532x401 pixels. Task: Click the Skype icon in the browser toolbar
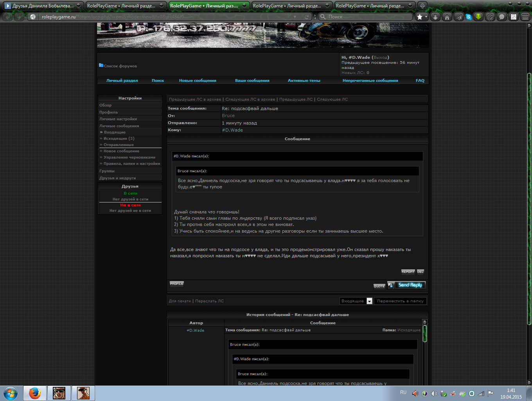(x=468, y=17)
